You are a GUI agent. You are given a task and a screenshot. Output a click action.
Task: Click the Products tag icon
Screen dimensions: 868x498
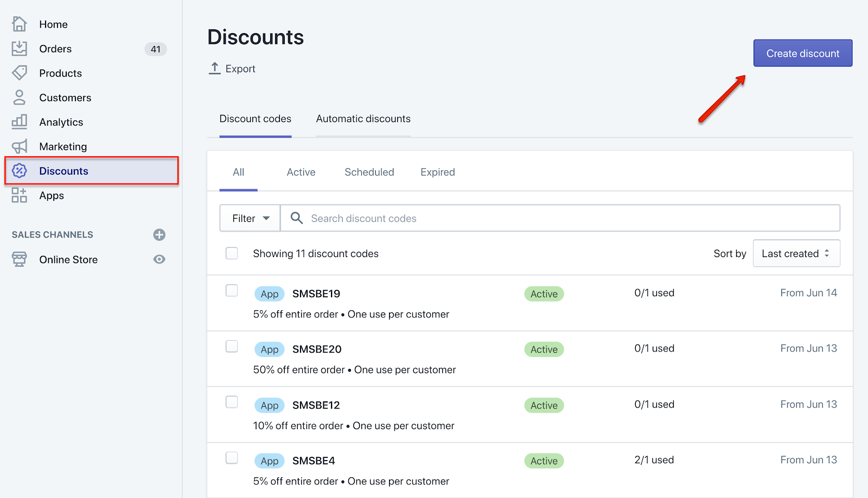19,73
